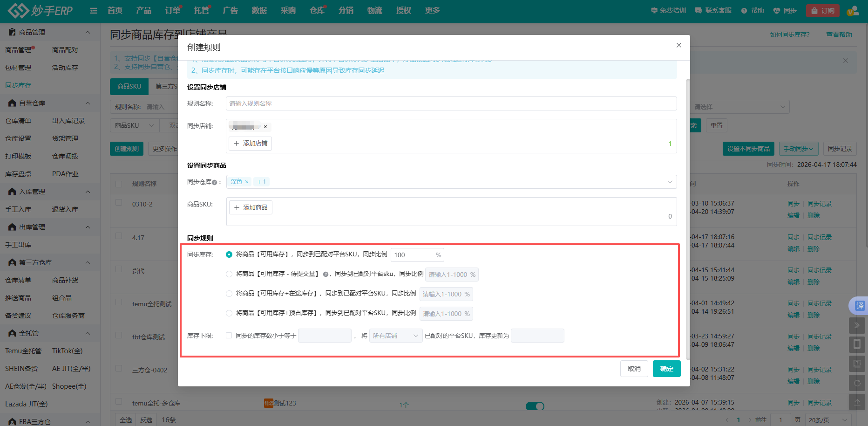This screenshot has width=868, height=426.
Task: Collapse the 全托管 sidebar section
Action: pos(88,333)
